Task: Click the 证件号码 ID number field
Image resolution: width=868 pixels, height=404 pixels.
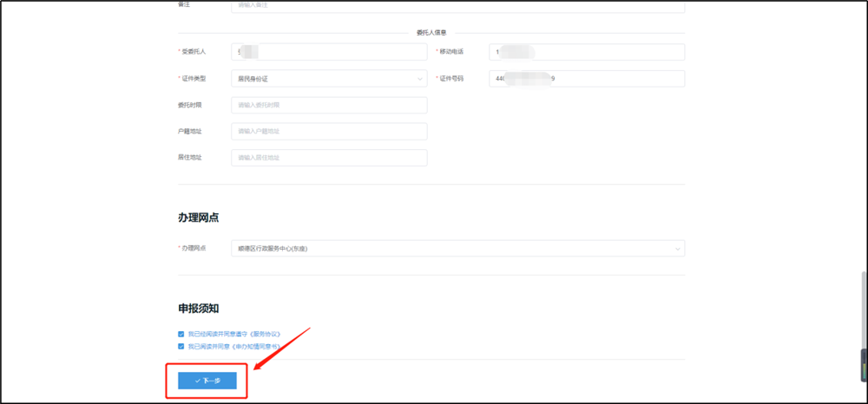Action: 587,79
